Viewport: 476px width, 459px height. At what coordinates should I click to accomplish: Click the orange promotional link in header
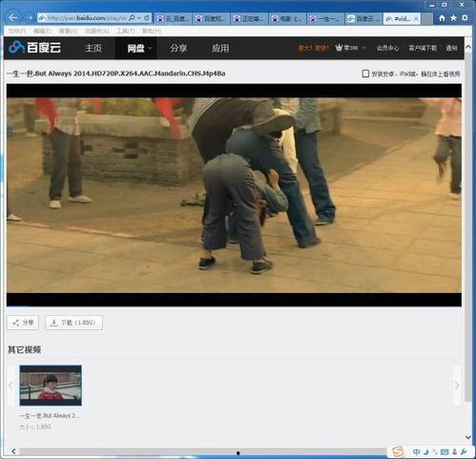coord(313,48)
